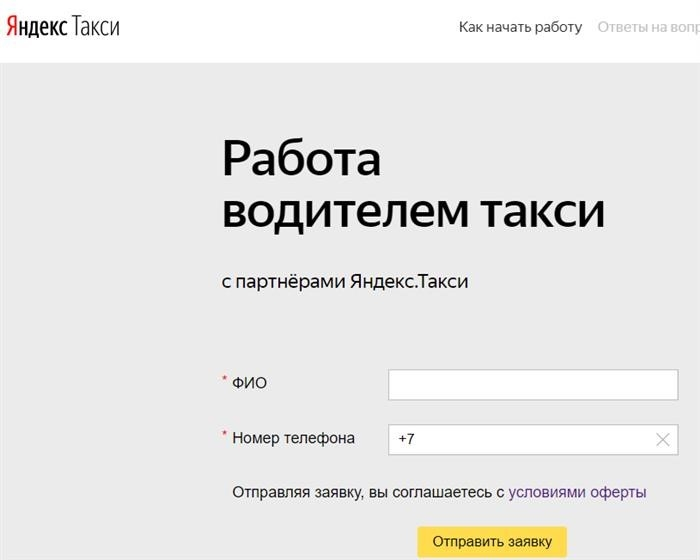This screenshot has height=560, width=700.
Task: Focus the ФИО input field
Action: [x=533, y=384]
